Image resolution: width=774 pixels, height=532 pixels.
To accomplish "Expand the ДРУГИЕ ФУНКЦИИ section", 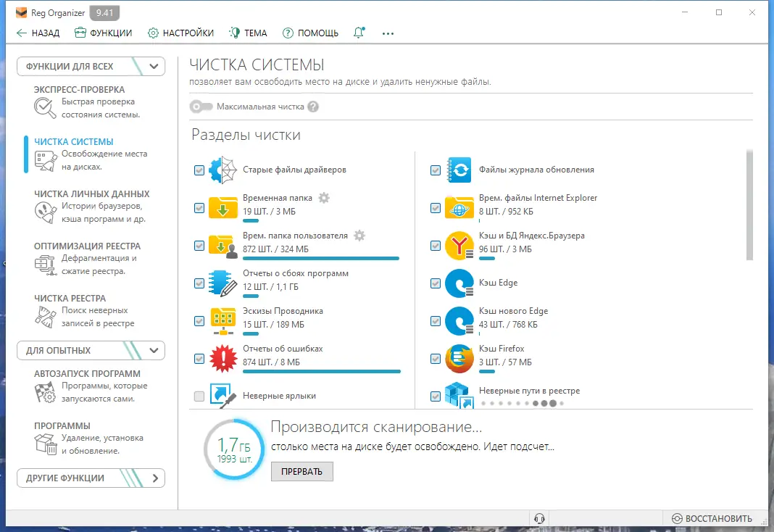I will tap(154, 478).
